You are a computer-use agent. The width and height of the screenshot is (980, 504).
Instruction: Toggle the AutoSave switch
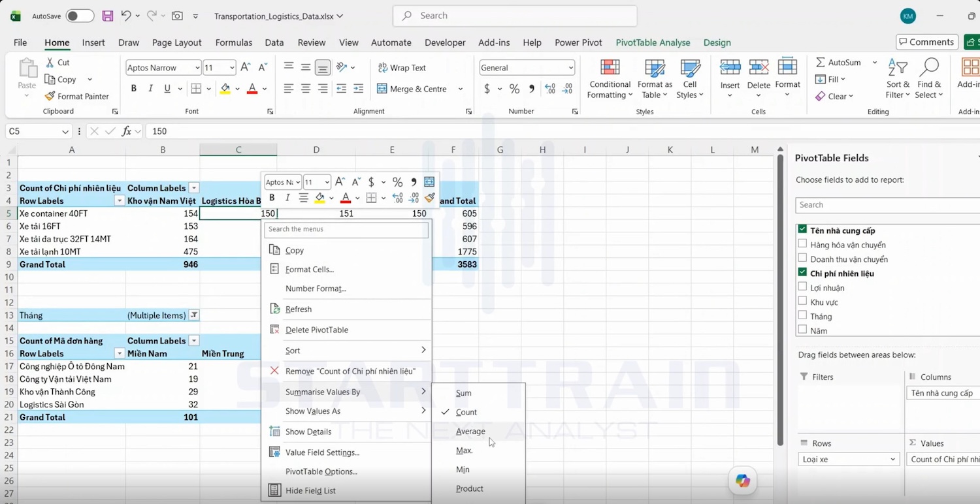[80, 16]
